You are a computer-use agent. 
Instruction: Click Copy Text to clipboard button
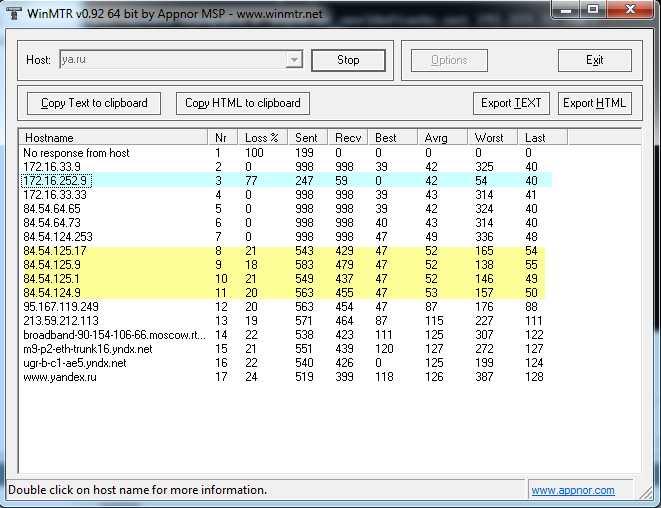pyautogui.click(x=94, y=103)
